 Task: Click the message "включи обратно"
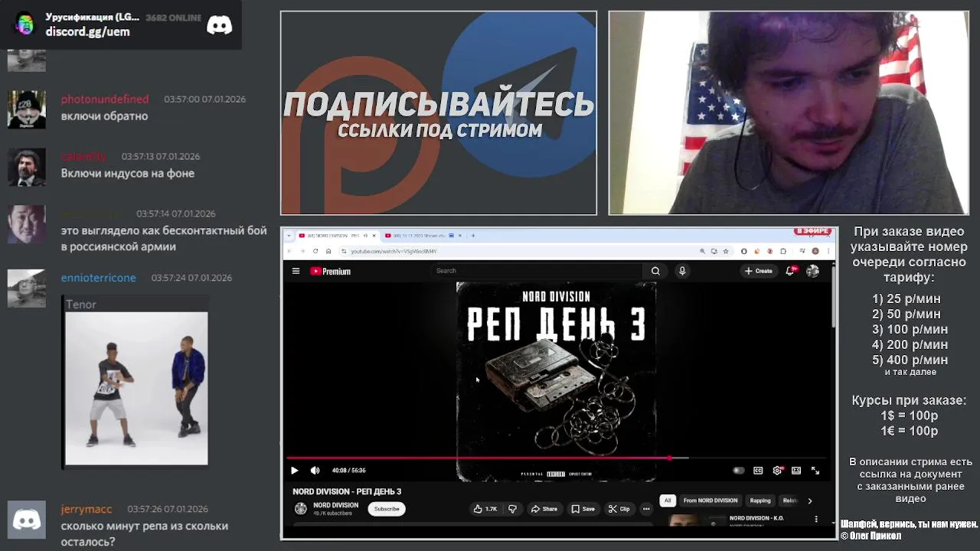tap(105, 116)
